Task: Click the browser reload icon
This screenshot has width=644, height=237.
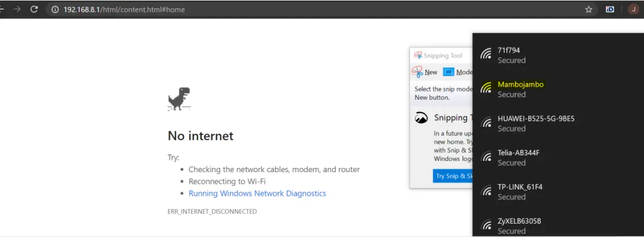Action: pos(34,9)
